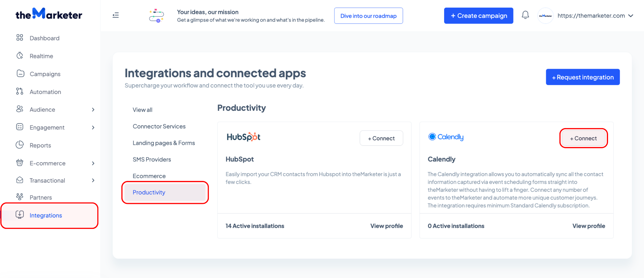
Task: Select Landing pages & Forms category
Action: tap(164, 143)
